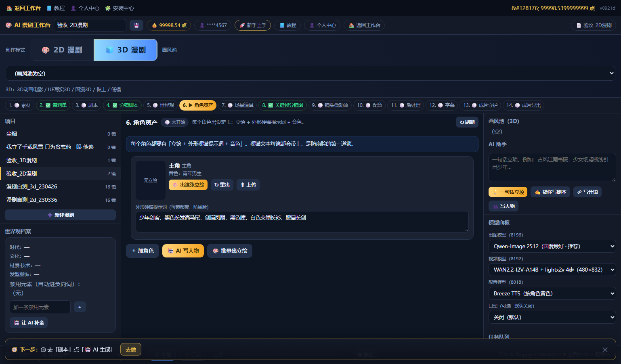Click the 写分镜 button in AI assistant
Viewport: 621px width, 364px height.
tap(587, 192)
